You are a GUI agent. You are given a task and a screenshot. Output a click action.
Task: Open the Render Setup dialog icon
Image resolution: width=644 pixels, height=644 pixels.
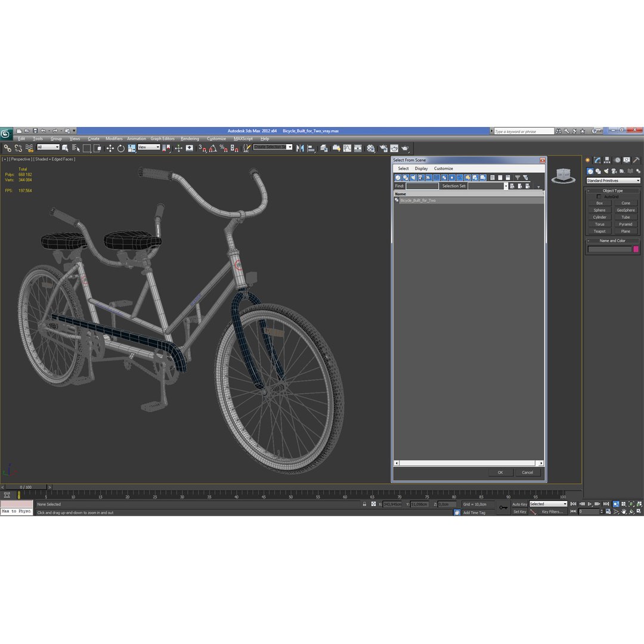pos(383,148)
